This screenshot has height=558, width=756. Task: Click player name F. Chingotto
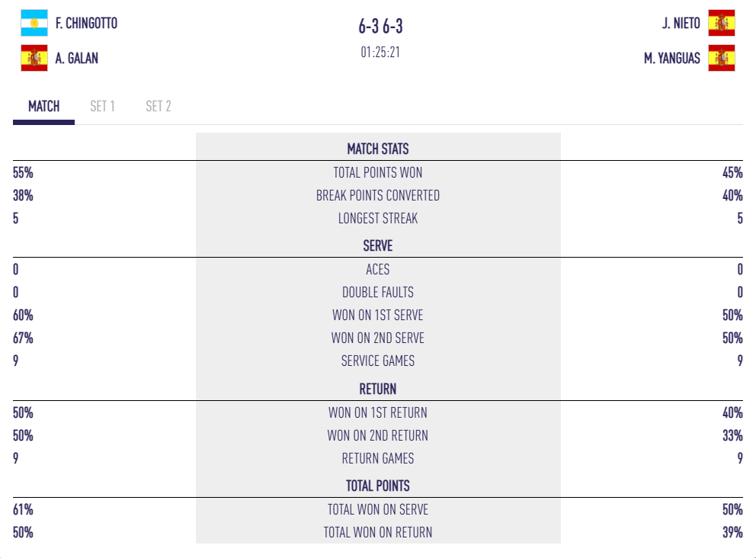pyautogui.click(x=86, y=24)
